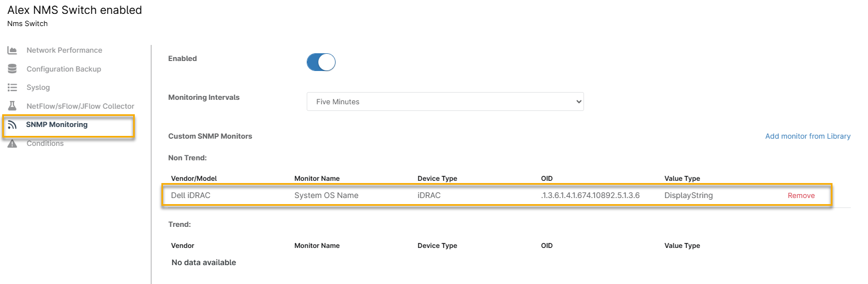Open the Network Performance section

(x=64, y=50)
